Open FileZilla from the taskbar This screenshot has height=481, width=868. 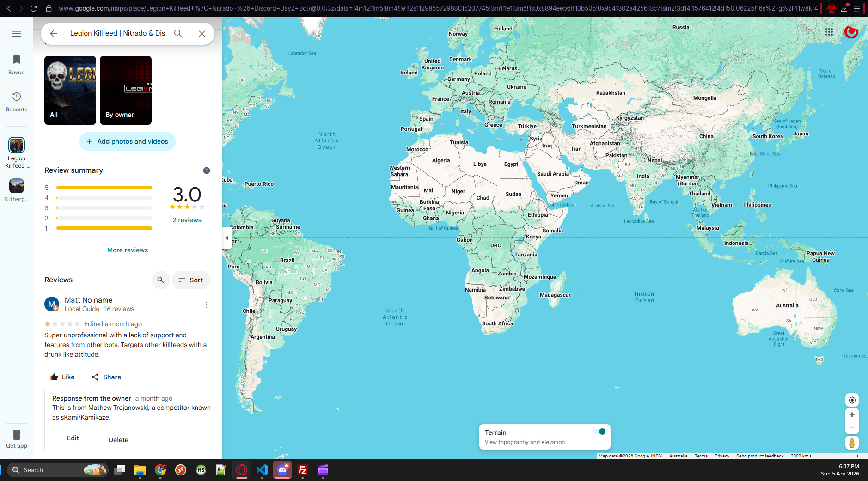point(303,470)
